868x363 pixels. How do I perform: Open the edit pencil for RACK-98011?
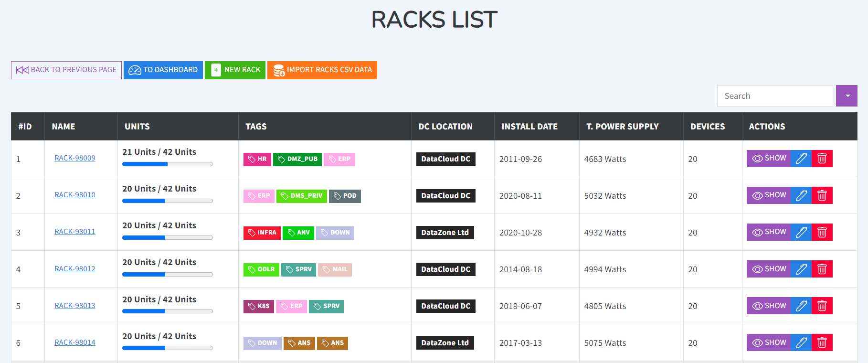click(x=801, y=232)
